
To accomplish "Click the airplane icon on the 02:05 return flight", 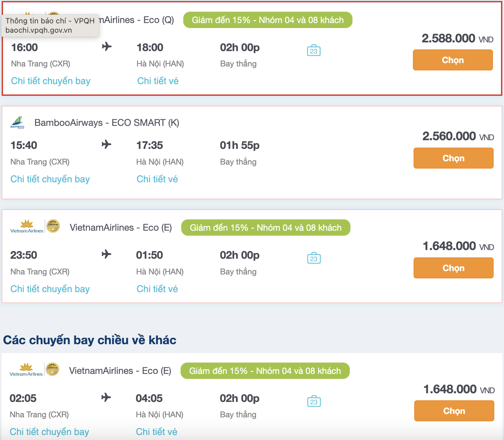I will pyautogui.click(x=106, y=398).
